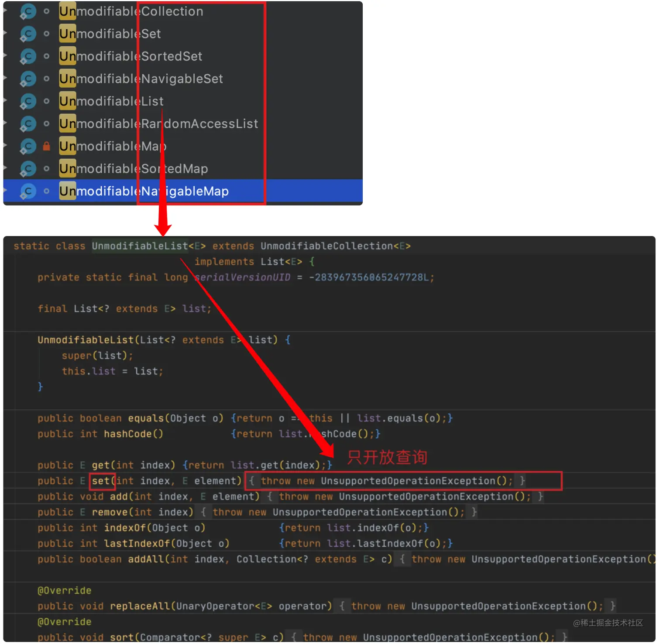Screen dimensions: 660x644
Task: Click the sort method name
Action: [x=122, y=637]
